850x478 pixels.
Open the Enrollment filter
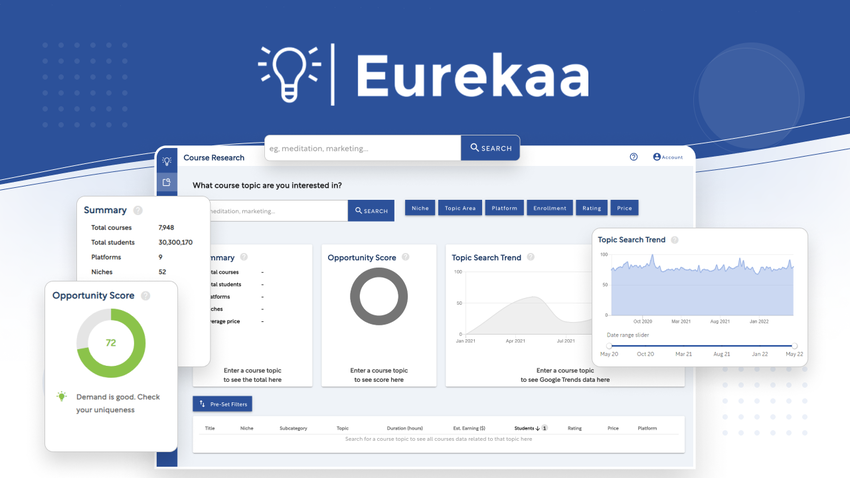(550, 208)
